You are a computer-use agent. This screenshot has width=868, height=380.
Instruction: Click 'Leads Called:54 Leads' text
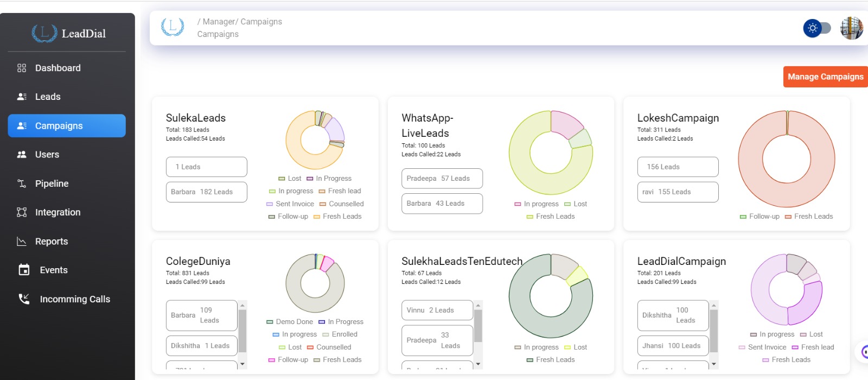(195, 138)
